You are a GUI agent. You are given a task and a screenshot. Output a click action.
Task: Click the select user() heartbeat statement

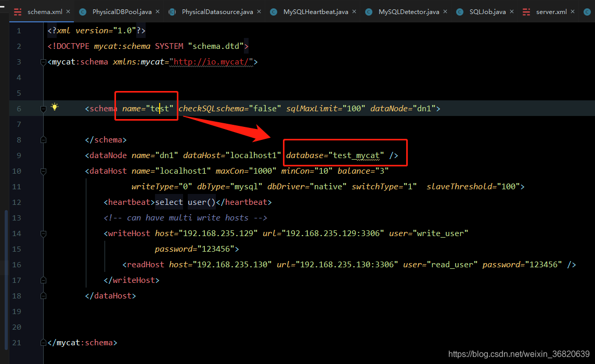point(185,202)
